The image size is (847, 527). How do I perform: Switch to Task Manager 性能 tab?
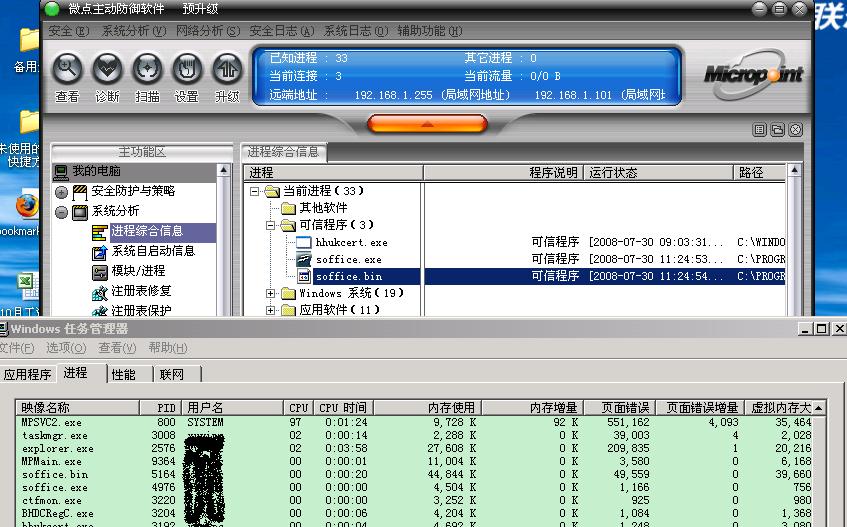click(124, 375)
